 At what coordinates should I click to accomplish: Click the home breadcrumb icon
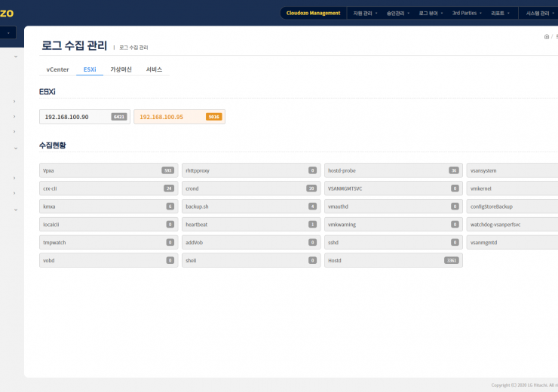546,36
